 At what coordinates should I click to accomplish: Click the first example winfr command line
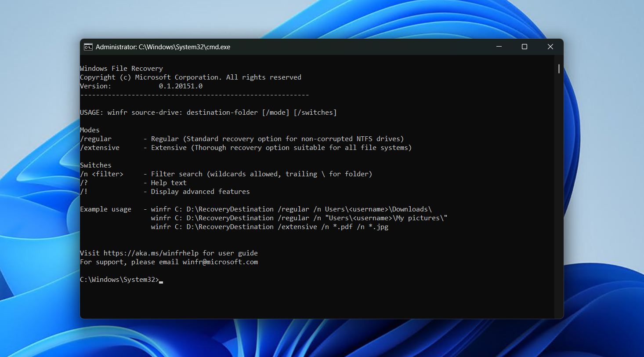[291, 209]
